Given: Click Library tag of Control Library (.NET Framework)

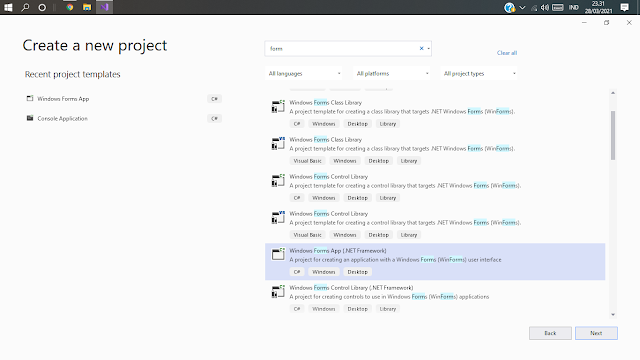Looking at the screenshot, I should pos(388,309).
